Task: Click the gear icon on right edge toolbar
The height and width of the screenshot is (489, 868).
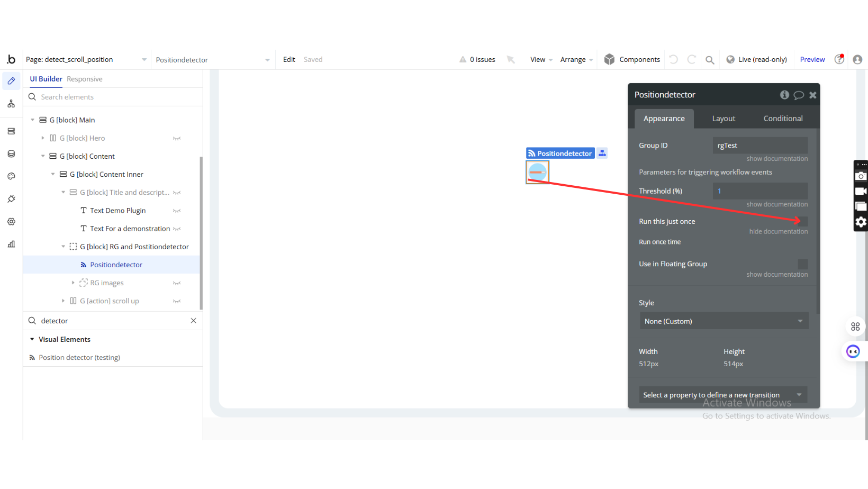Action: (x=861, y=222)
